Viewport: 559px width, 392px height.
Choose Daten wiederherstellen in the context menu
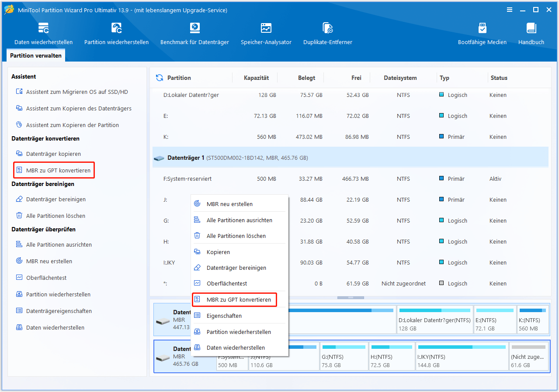pyautogui.click(x=240, y=348)
